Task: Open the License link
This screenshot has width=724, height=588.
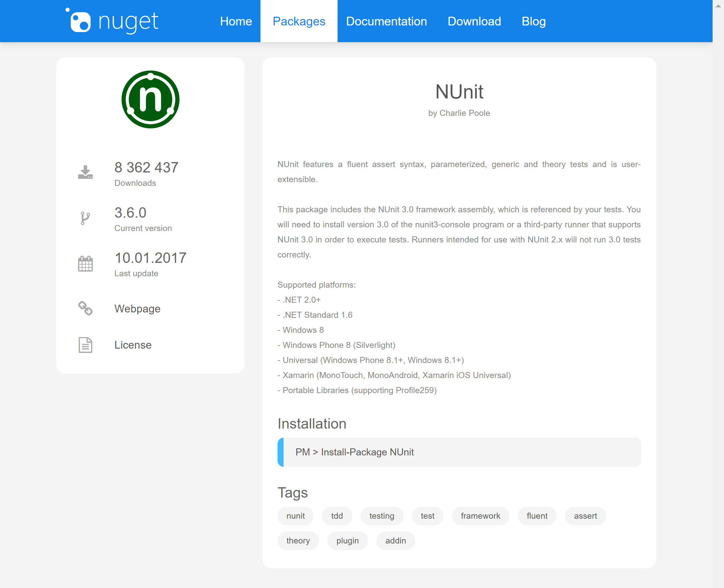Action: 133,345
